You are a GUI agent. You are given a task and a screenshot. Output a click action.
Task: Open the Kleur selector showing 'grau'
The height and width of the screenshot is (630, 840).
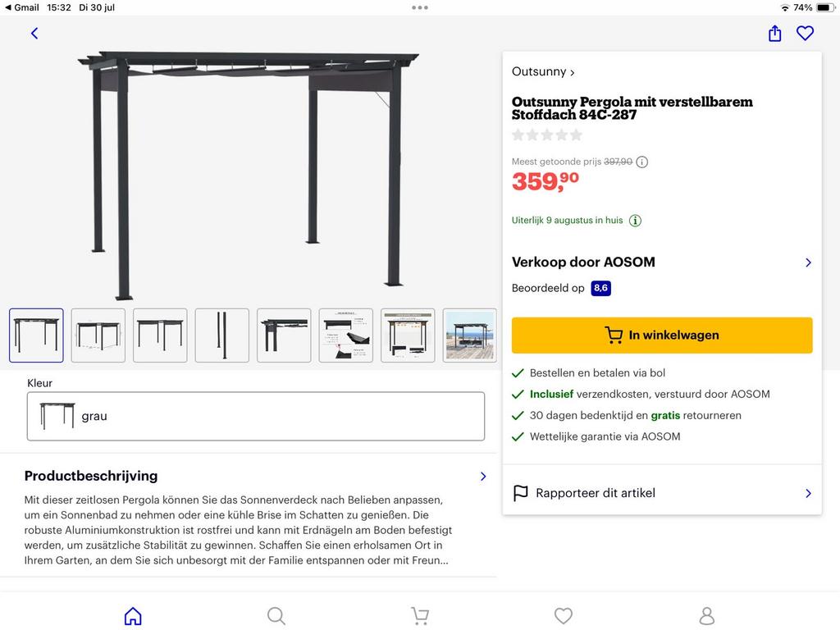[x=256, y=416]
